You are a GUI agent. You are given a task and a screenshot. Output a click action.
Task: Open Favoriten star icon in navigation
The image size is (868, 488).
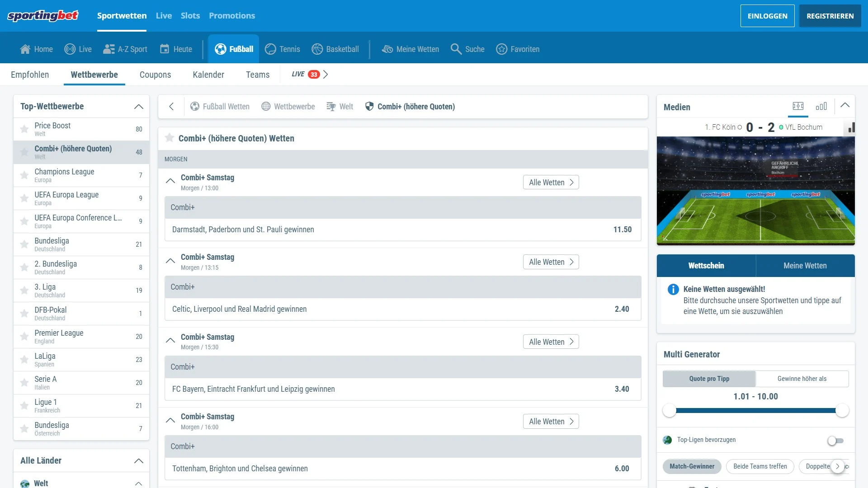coord(501,49)
